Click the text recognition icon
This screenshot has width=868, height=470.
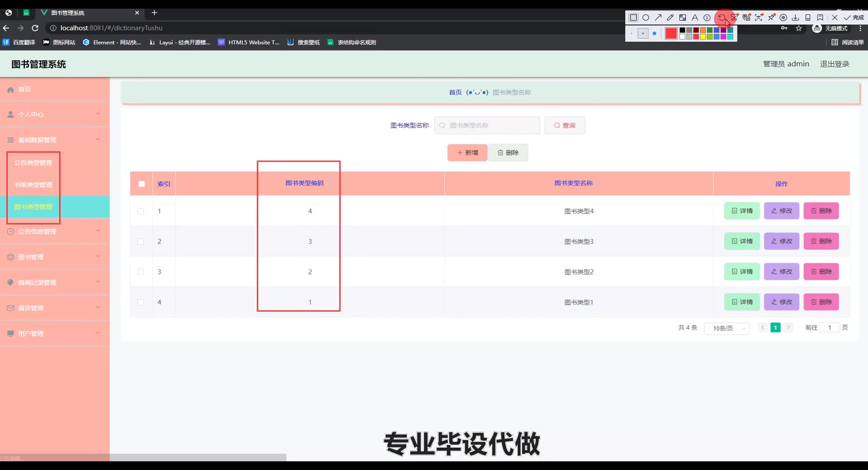pos(759,18)
